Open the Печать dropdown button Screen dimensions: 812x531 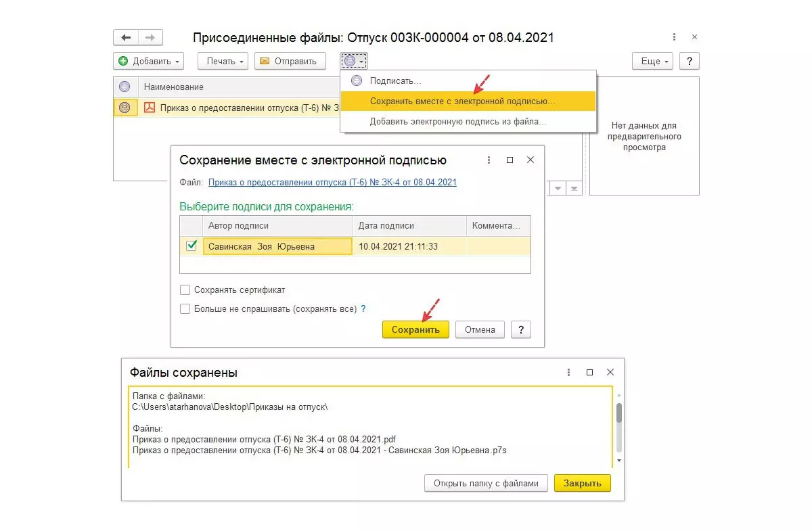(x=223, y=61)
